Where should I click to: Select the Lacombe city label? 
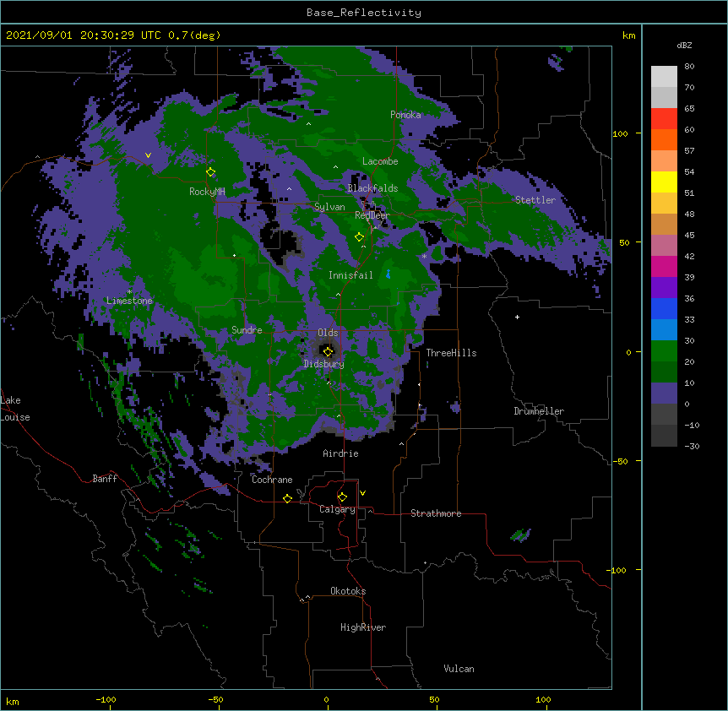(380, 161)
